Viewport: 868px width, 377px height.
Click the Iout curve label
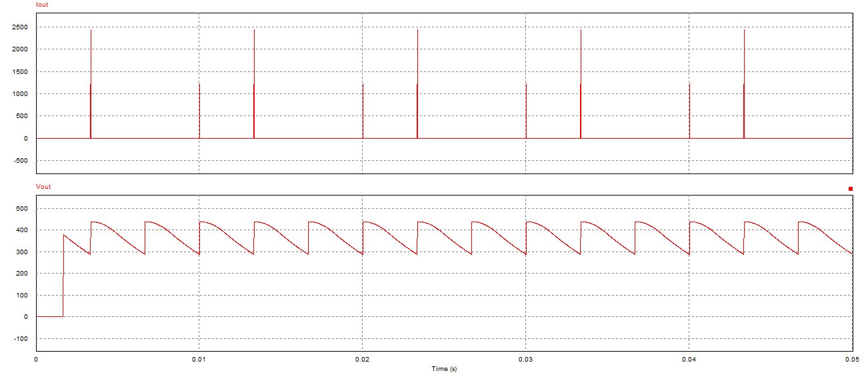point(41,5)
